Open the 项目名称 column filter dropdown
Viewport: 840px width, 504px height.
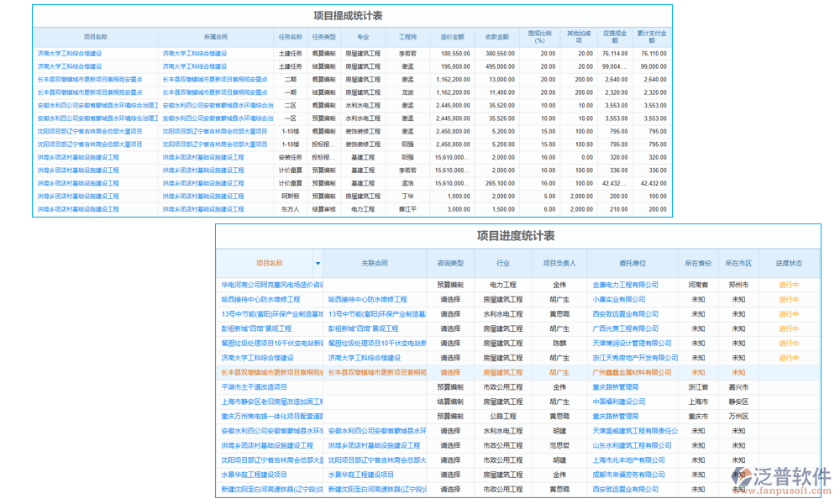tap(318, 264)
